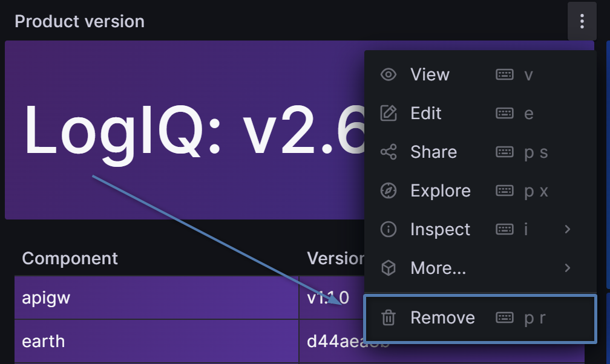Click the trash can icon
This screenshot has height=364, width=610.
pyautogui.click(x=389, y=317)
